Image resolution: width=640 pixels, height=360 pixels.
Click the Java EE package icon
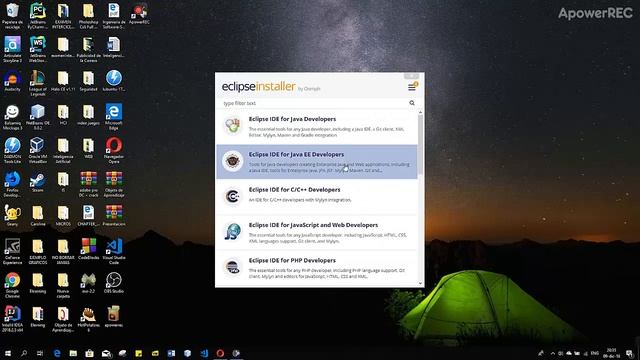pos(233,161)
